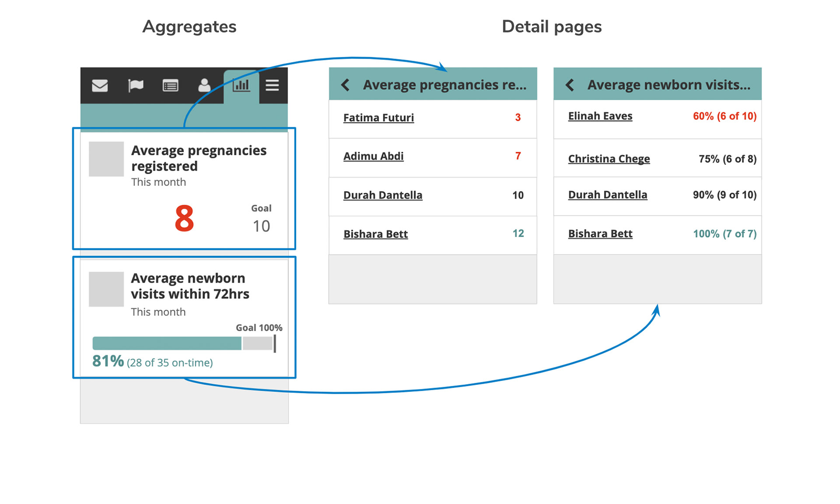Screen dimensions: 840x504
Task: Click the tasks flag icon
Action: point(135,85)
